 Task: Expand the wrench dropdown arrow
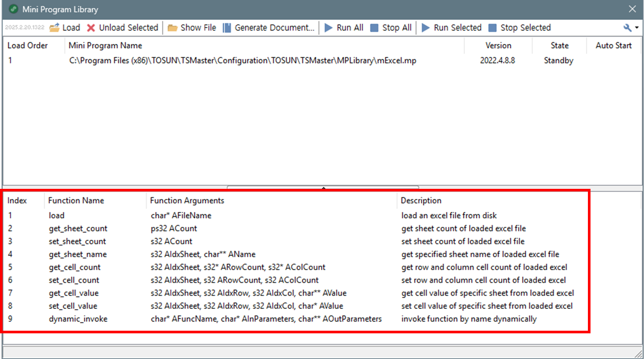click(637, 28)
